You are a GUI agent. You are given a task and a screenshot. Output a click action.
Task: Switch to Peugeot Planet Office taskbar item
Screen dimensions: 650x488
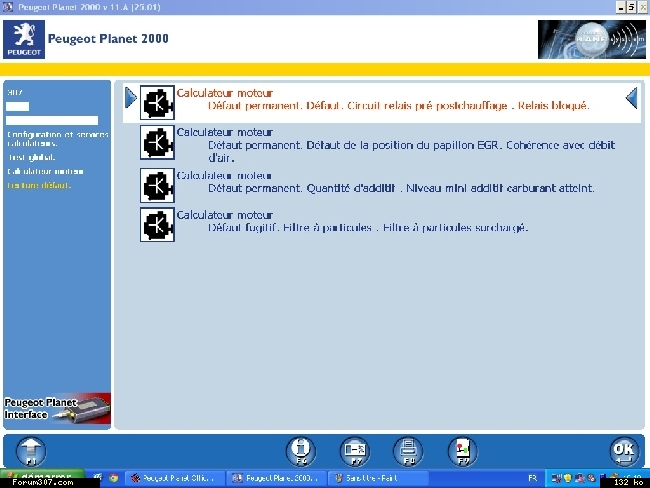[175, 478]
